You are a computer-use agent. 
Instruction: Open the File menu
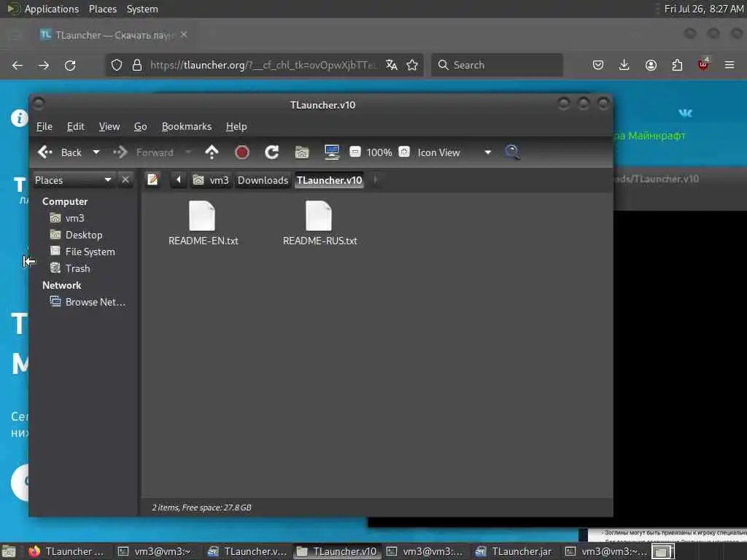pyautogui.click(x=44, y=127)
